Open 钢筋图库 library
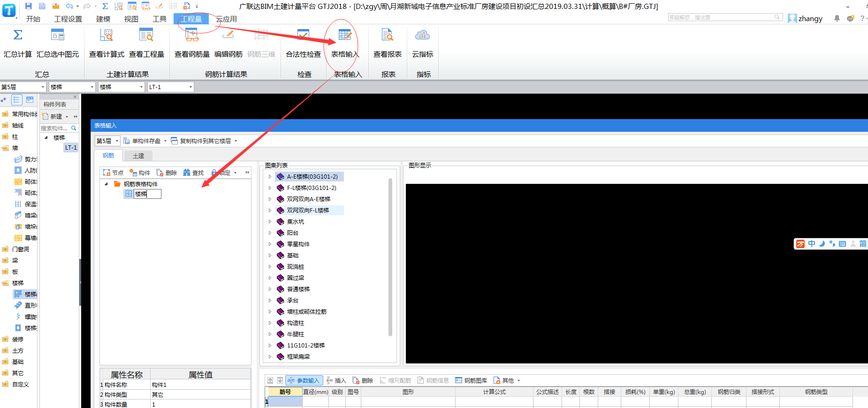This screenshot has width=868, height=408. (x=471, y=380)
